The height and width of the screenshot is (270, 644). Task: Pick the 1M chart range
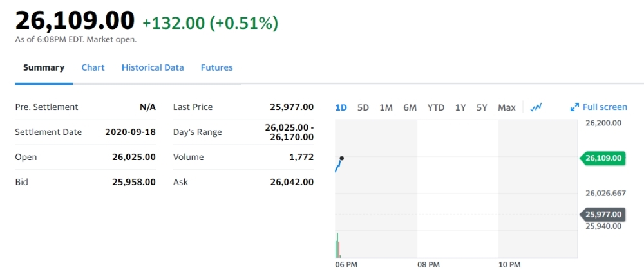click(386, 107)
